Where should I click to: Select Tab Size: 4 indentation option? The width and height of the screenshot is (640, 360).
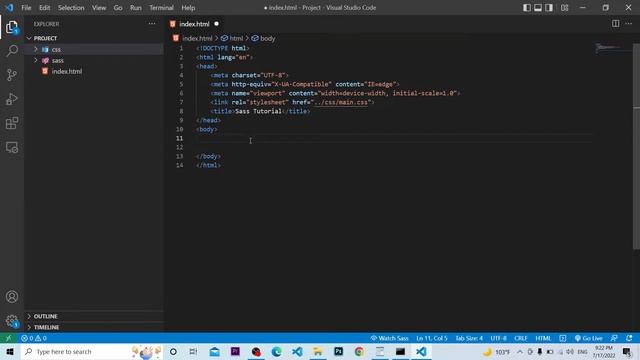point(469,338)
